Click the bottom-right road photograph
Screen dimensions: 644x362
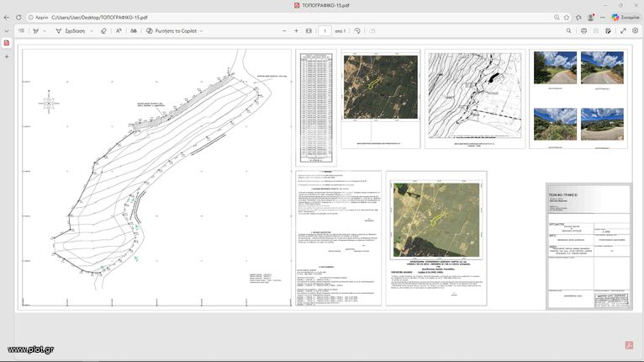pyautogui.click(x=602, y=124)
